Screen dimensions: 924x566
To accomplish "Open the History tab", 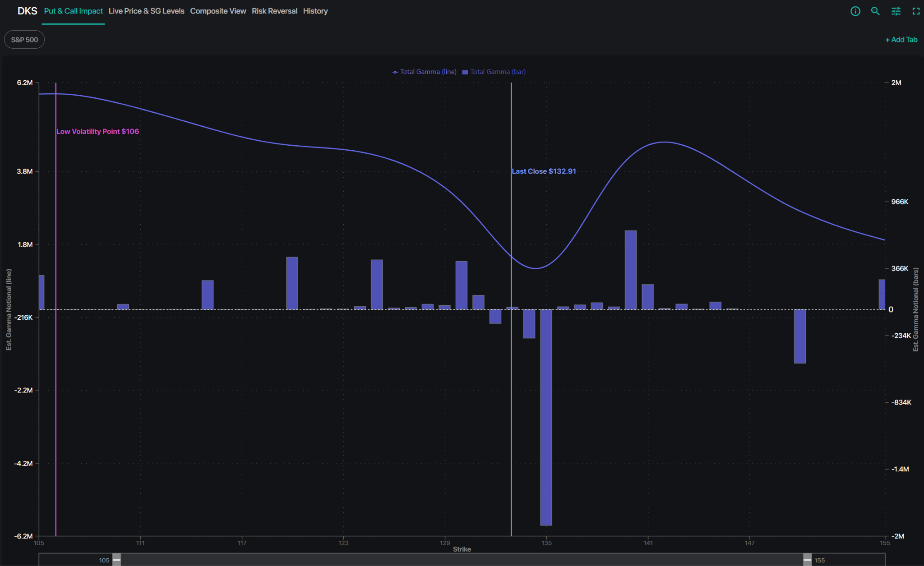I will pyautogui.click(x=315, y=11).
